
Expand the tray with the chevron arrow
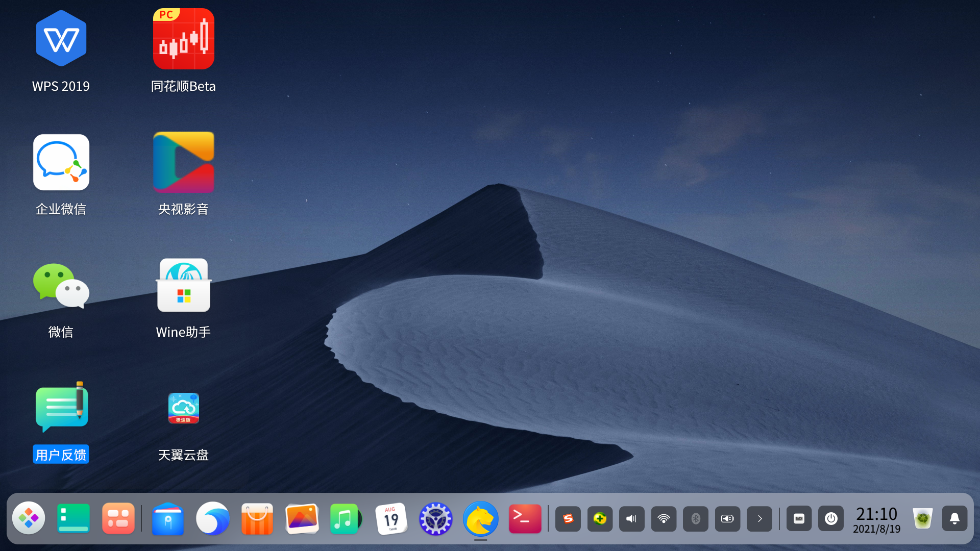[759, 519]
